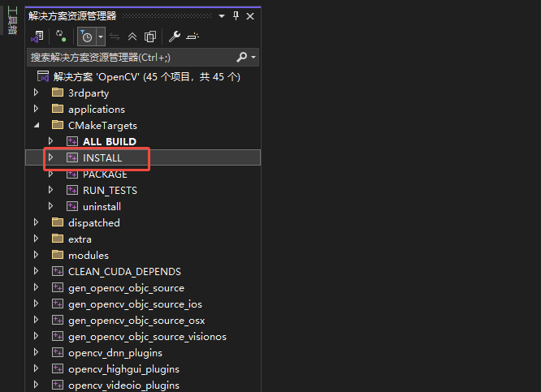Screen dimensions: 541x392
Task: Collapse the CMakeTargets folder
Action: [x=36, y=126]
